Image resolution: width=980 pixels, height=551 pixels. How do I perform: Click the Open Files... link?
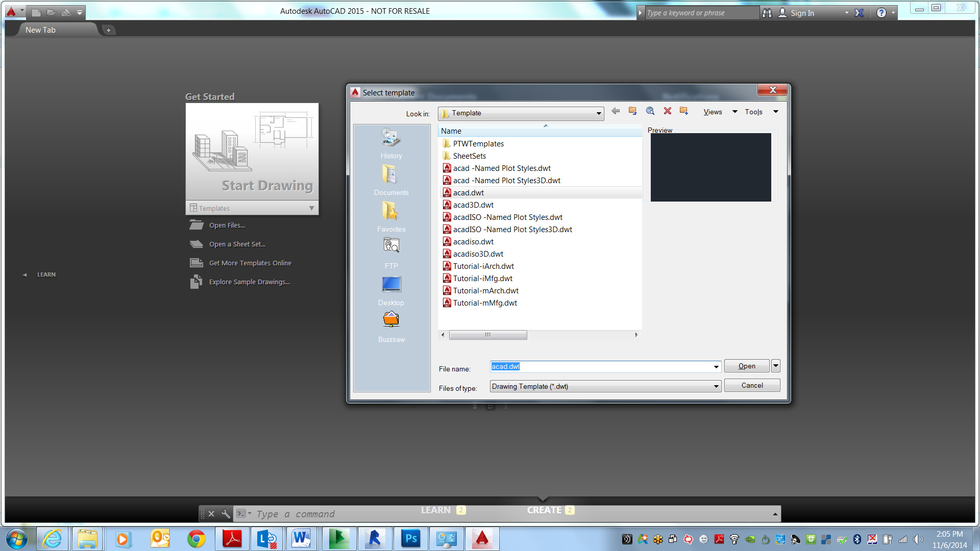click(x=227, y=225)
